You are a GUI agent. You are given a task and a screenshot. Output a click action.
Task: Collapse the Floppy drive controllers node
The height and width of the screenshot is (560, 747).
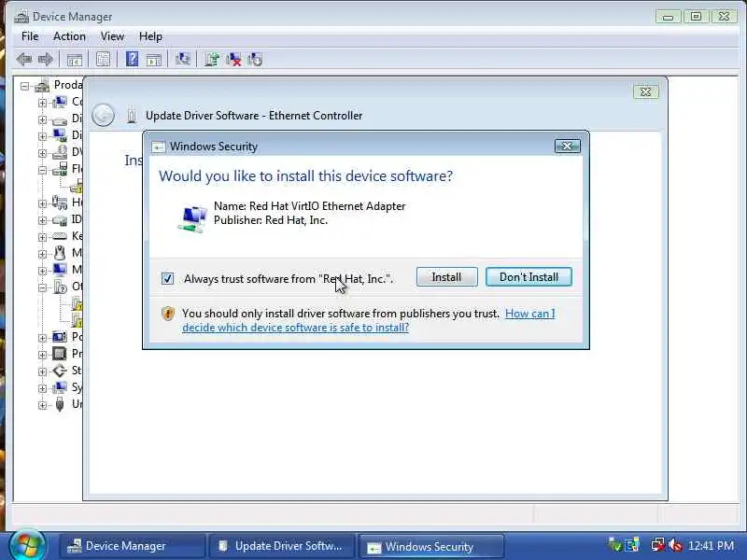[42, 170]
